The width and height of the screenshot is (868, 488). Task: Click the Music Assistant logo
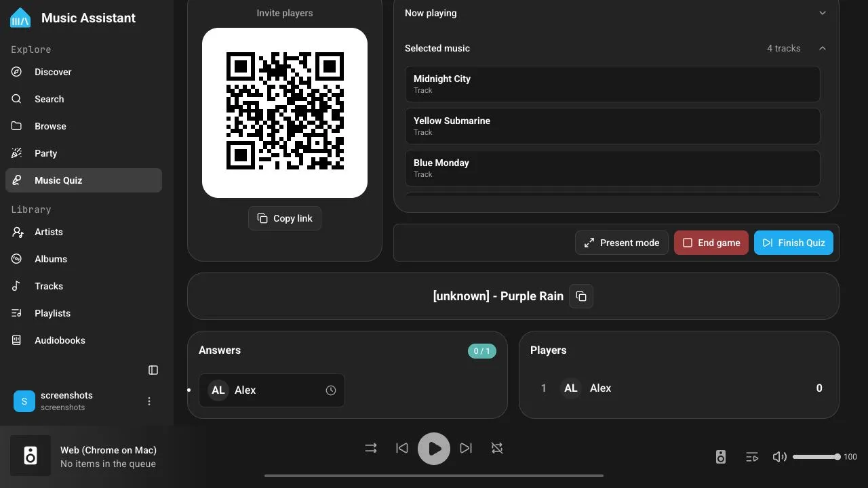click(x=20, y=18)
